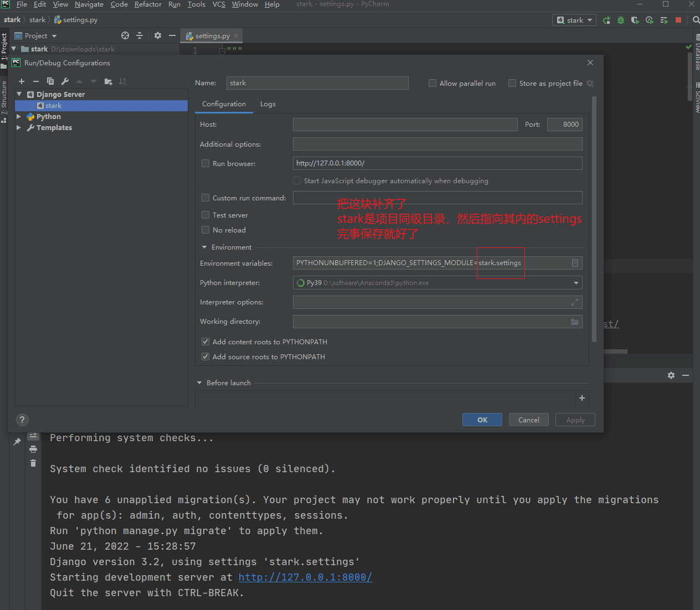700x610 pixels.
Task: Open the 127.0.0.1:8000 console link
Action: (x=305, y=577)
